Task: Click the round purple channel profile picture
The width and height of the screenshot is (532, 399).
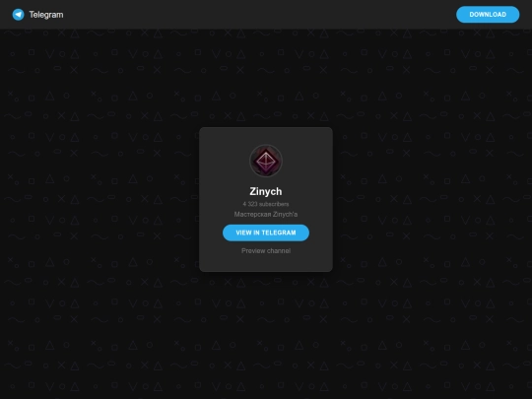Action: (266, 161)
